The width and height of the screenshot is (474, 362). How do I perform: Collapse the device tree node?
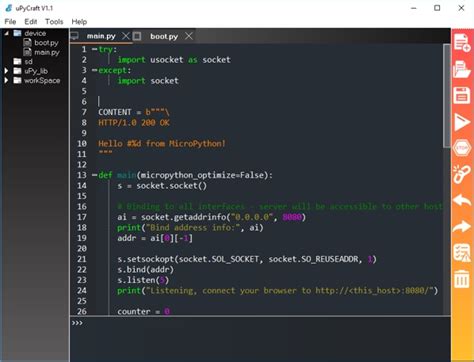(6, 33)
